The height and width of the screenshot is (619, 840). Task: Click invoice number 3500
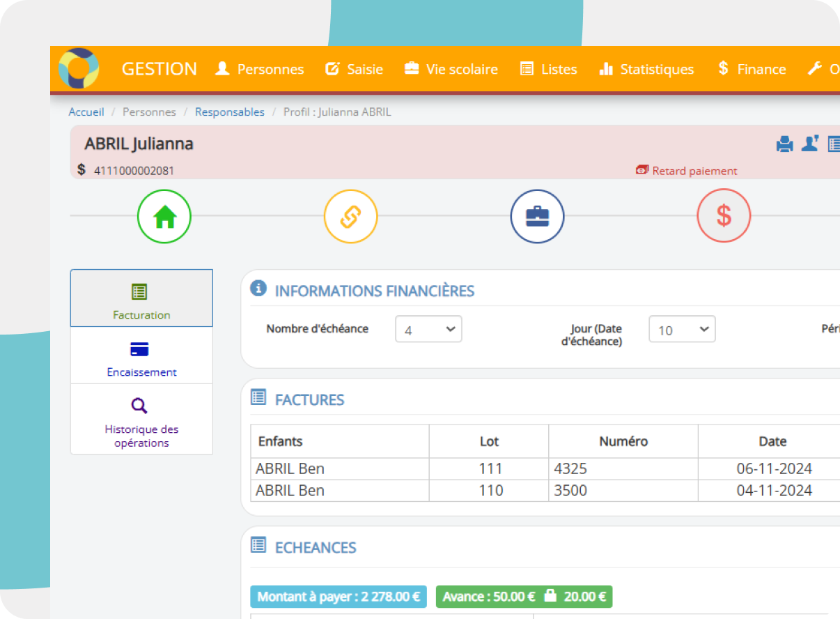click(570, 490)
